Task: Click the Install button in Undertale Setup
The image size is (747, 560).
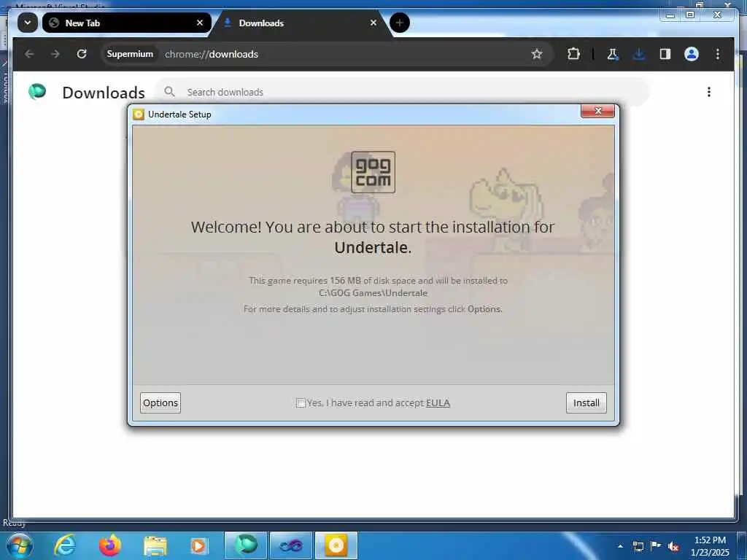Action: pos(586,402)
